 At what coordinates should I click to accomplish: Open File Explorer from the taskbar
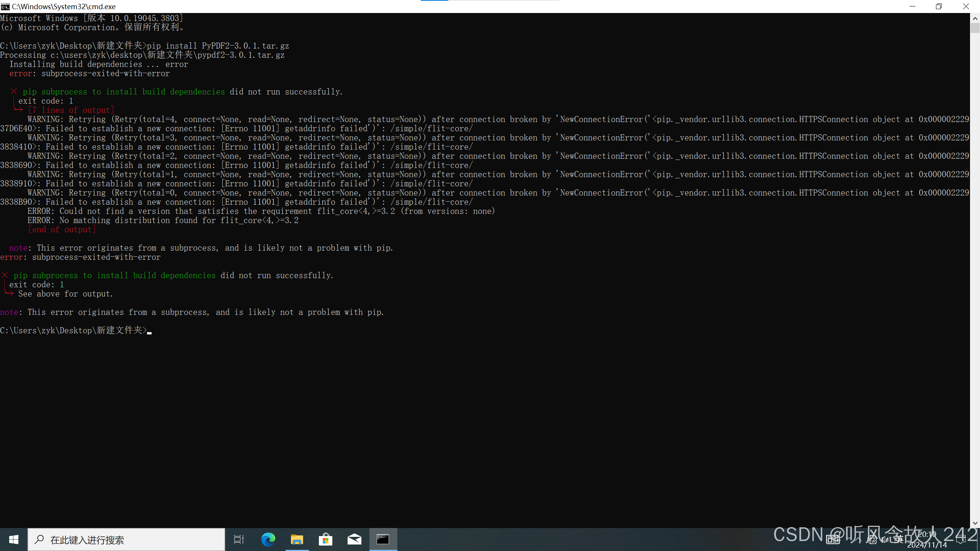(x=297, y=540)
